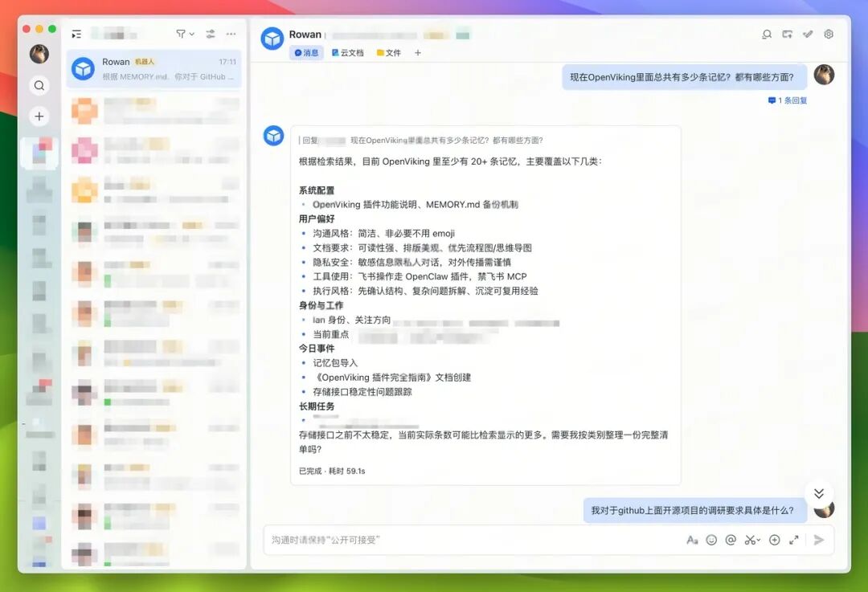
Task: Click the send message arrow
Action: point(819,540)
